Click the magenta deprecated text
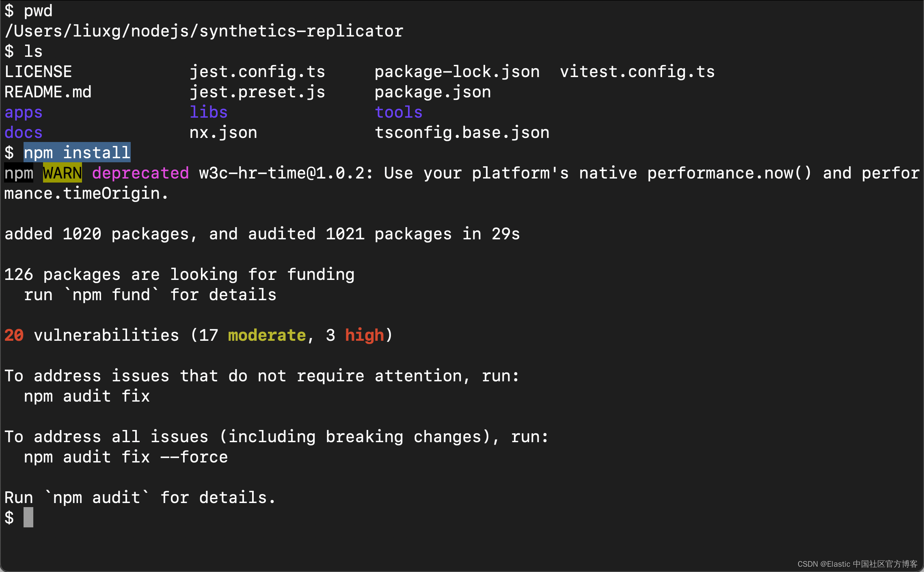924x572 pixels. 140,173
